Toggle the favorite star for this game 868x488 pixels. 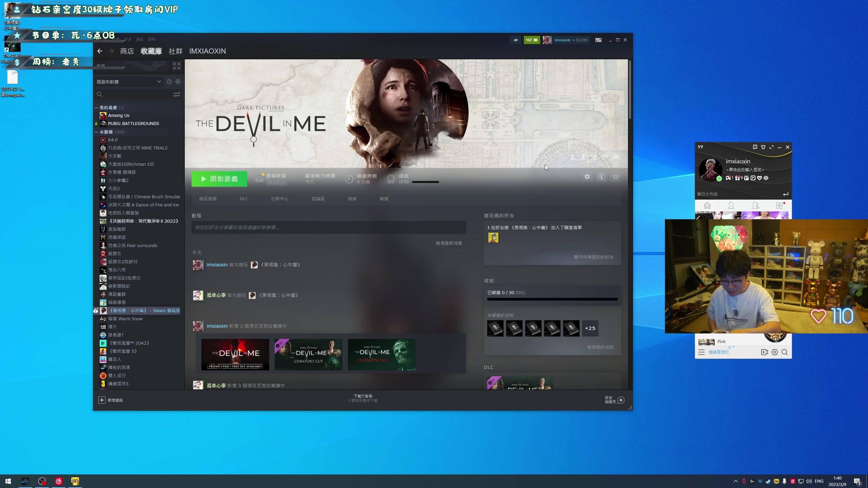(616, 177)
